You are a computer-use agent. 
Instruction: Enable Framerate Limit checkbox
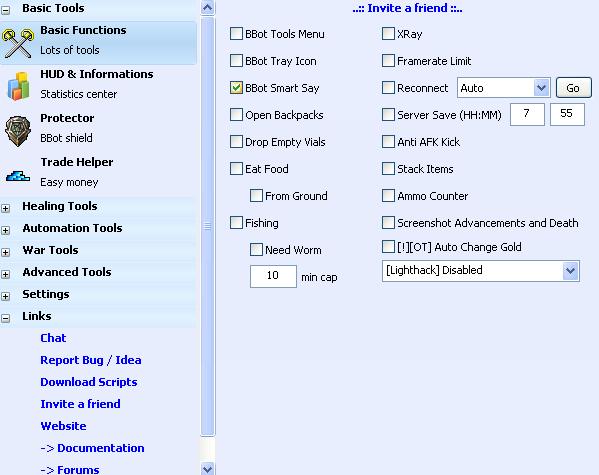[x=388, y=60]
